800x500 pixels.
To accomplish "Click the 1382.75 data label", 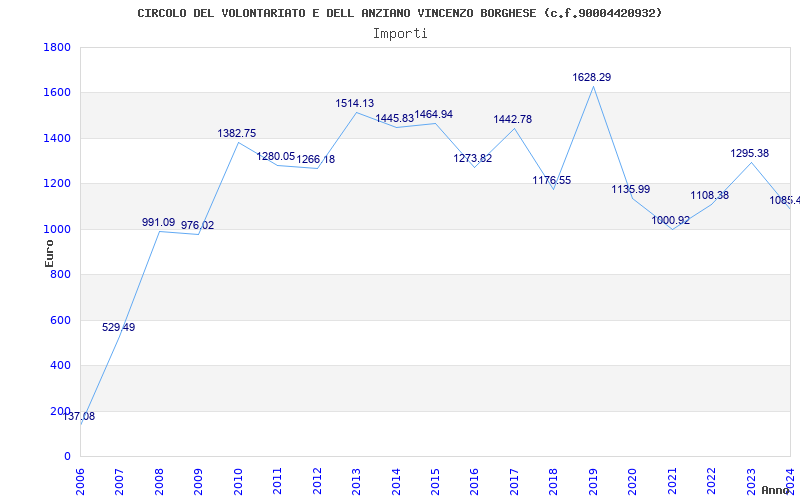I will tap(236, 133).
